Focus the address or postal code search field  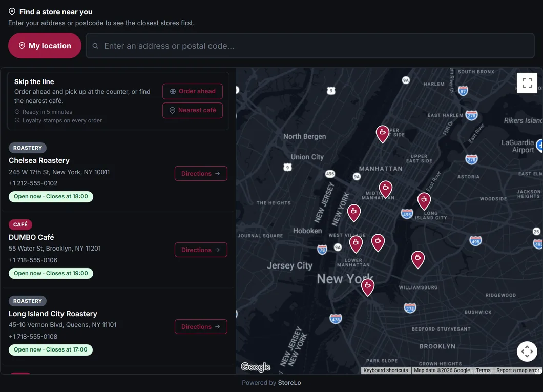(310, 46)
